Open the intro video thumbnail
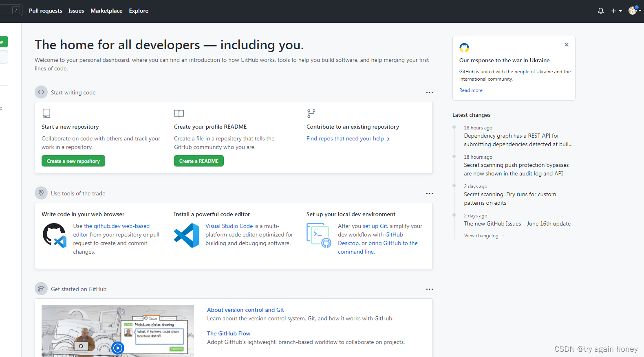The height and width of the screenshot is (357, 644). click(x=118, y=331)
